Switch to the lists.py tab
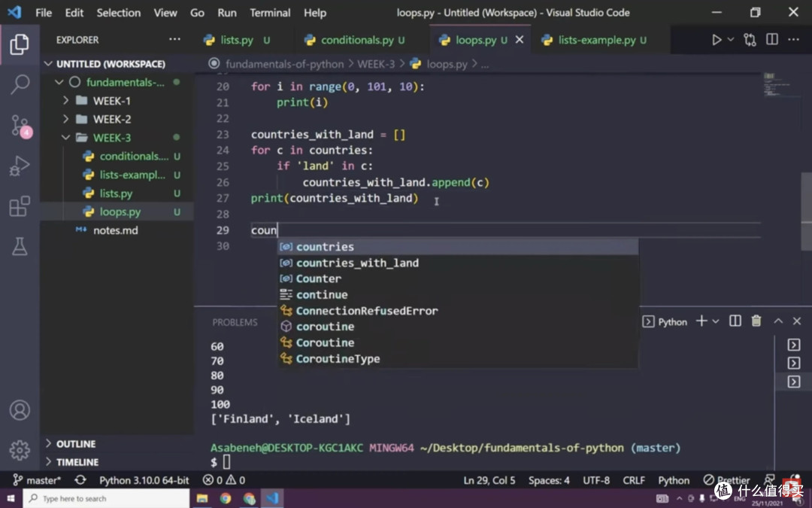 [x=237, y=40]
